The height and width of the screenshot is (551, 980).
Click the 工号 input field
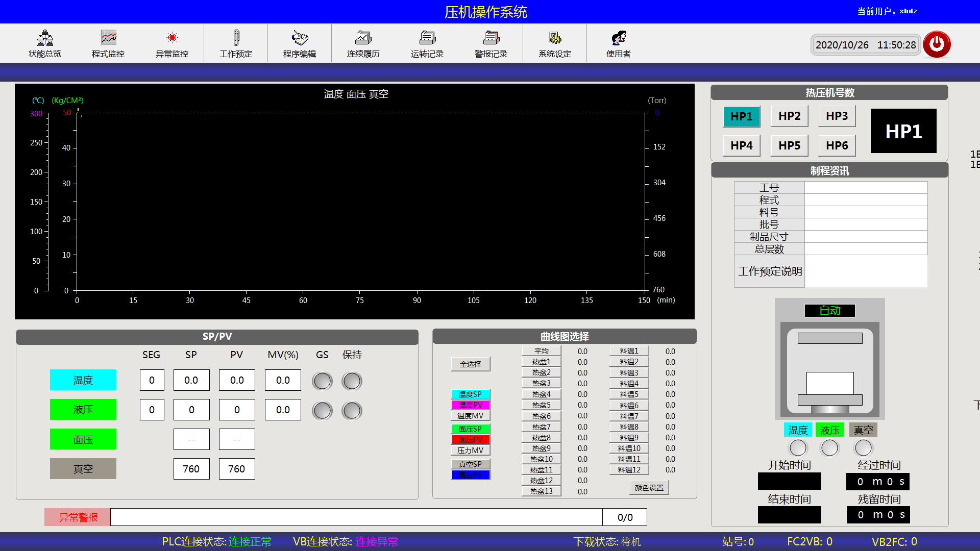point(866,188)
